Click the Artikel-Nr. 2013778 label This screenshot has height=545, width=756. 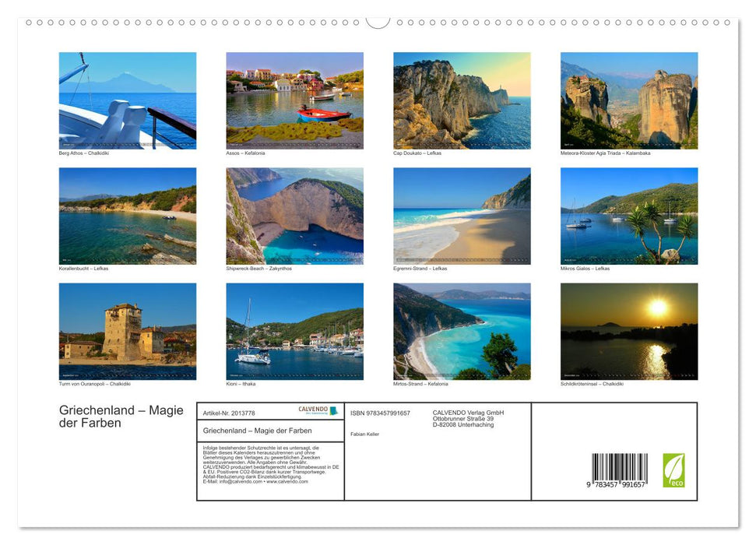coord(230,414)
